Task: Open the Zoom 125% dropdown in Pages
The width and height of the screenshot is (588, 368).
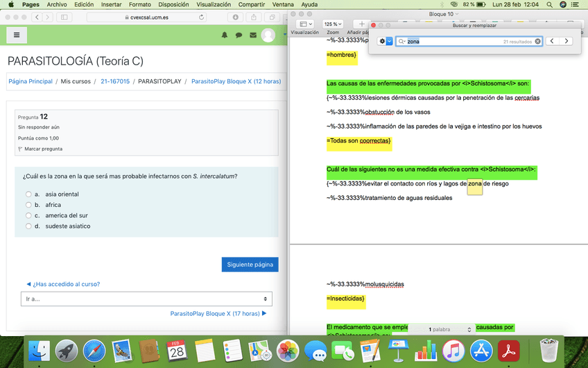Action: tap(334, 24)
